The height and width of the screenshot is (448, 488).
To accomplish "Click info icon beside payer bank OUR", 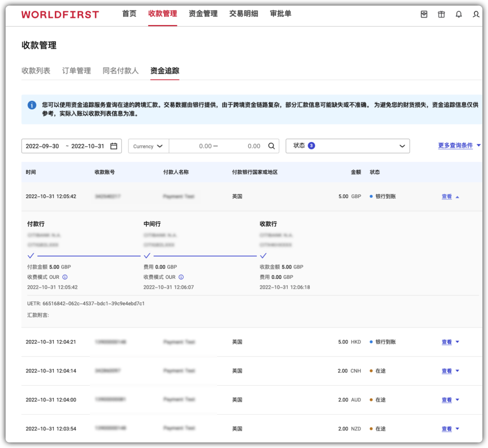I will click(x=65, y=277).
